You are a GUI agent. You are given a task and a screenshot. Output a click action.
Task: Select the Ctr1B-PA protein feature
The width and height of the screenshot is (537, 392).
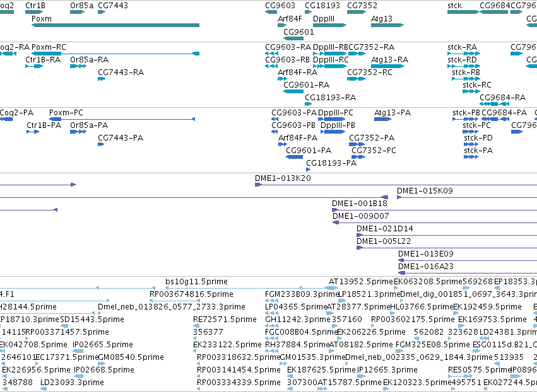(x=33, y=132)
